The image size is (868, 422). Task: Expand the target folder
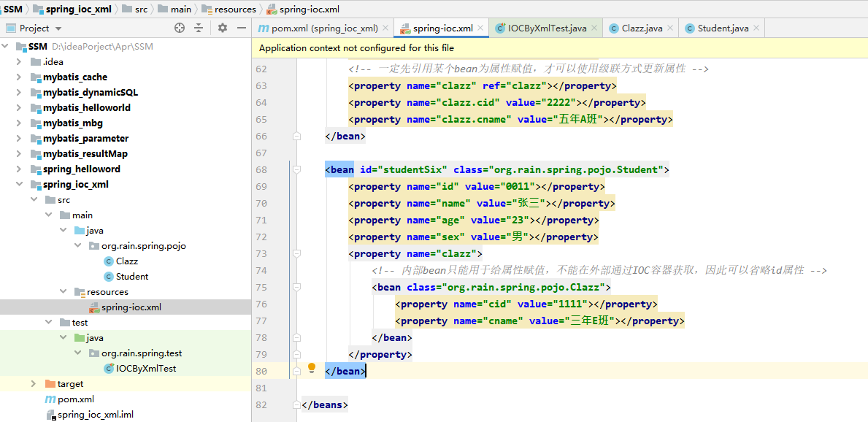pos(33,384)
